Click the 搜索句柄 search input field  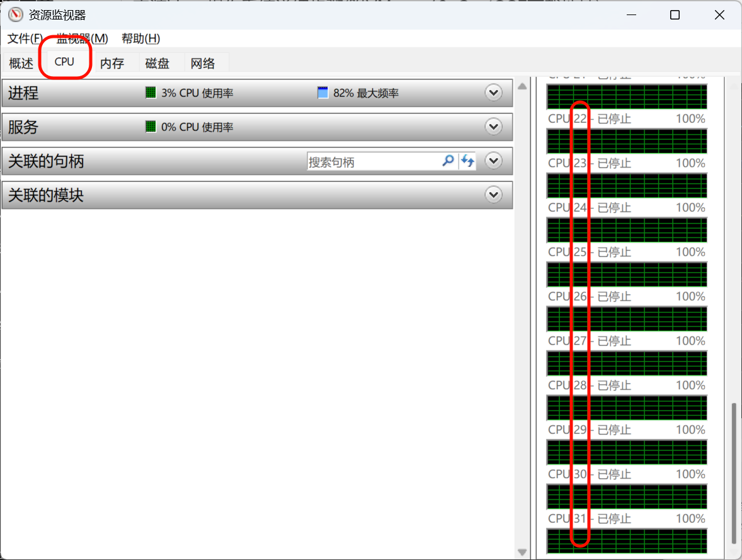(x=372, y=162)
